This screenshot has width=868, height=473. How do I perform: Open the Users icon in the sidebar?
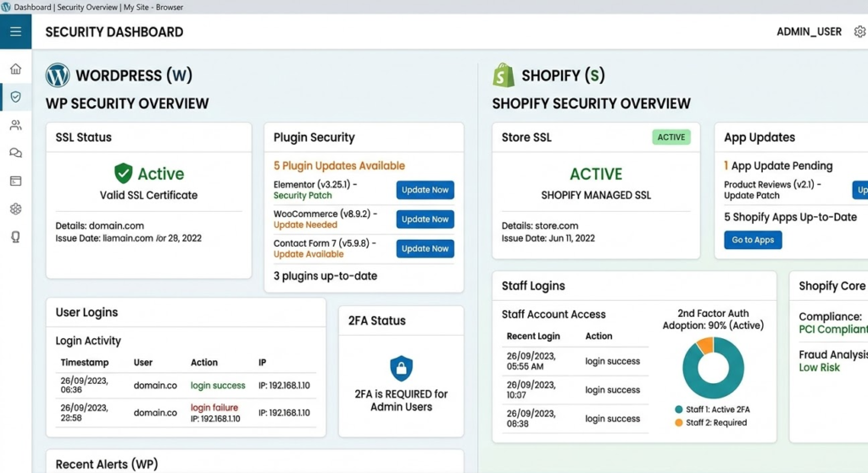[x=15, y=125]
